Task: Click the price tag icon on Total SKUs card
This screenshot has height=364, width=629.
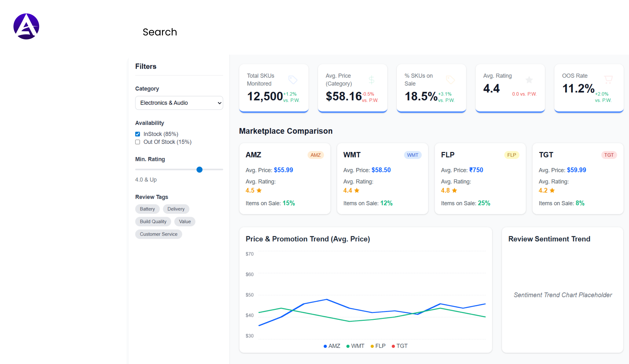Action: pyautogui.click(x=293, y=80)
